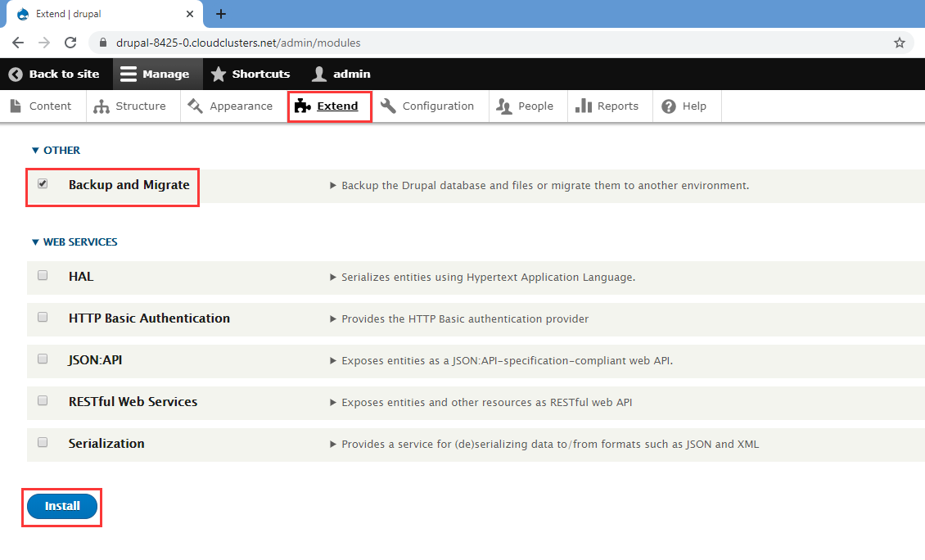Collapse the OTHER module section
Image resolution: width=925 pixels, height=560 pixels.
tap(56, 151)
